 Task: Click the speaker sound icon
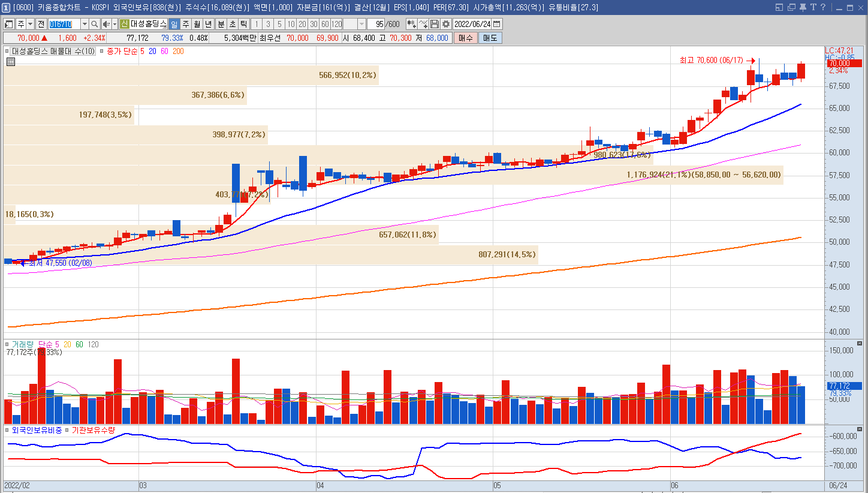coord(106,24)
